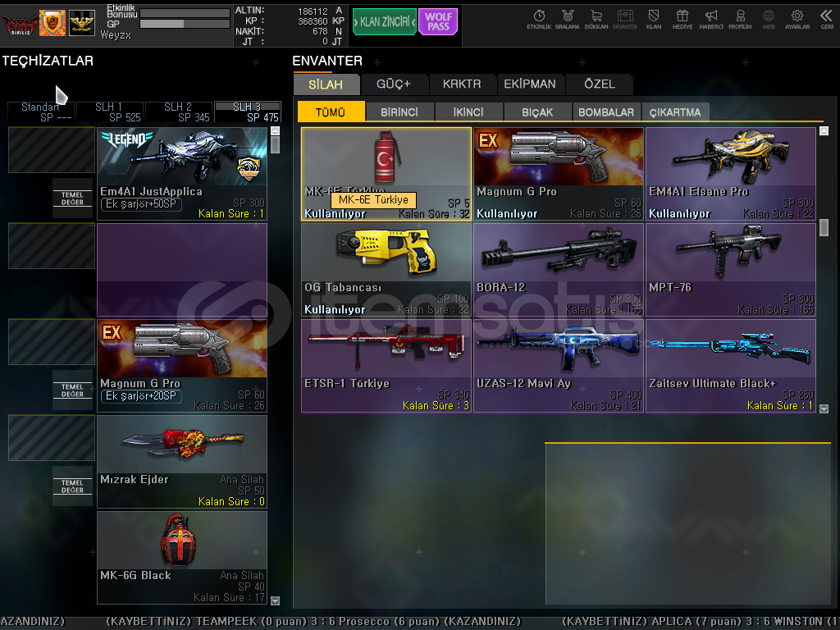Click equipped Mızrak Ejder knife

tap(182, 462)
